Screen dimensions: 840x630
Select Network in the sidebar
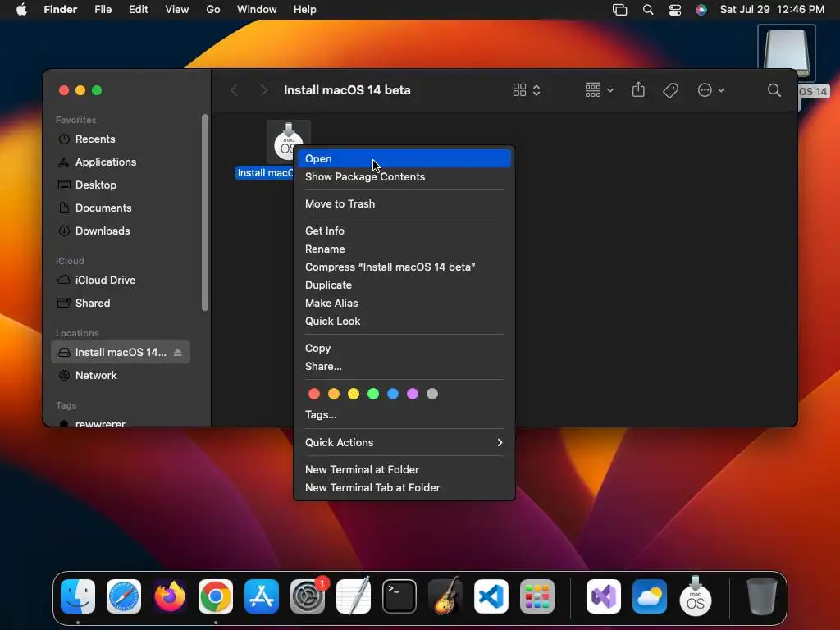coord(121,375)
